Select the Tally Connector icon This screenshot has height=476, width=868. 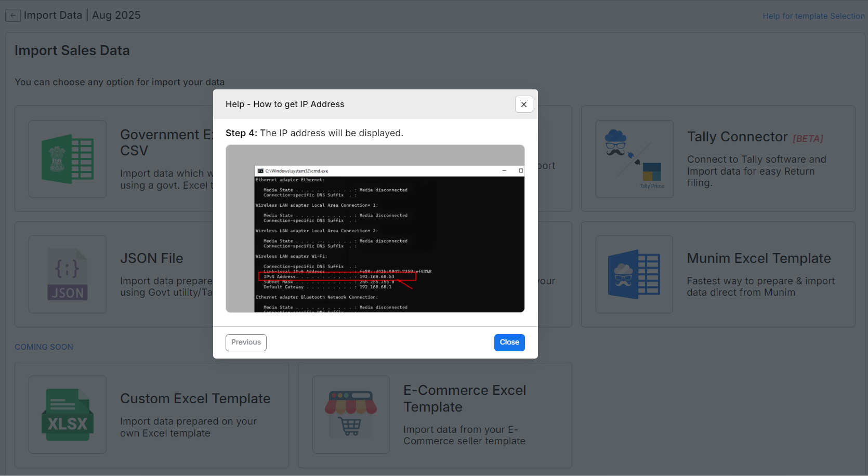[x=634, y=159]
